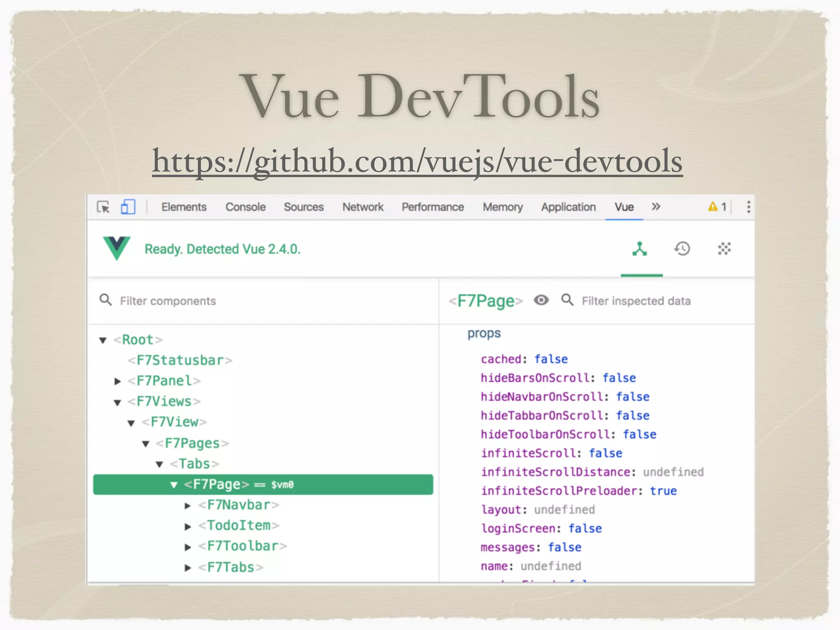Image resolution: width=840 pixels, height=630 pixels.
Task: Open the Memory tab
Action: [503, 207]
